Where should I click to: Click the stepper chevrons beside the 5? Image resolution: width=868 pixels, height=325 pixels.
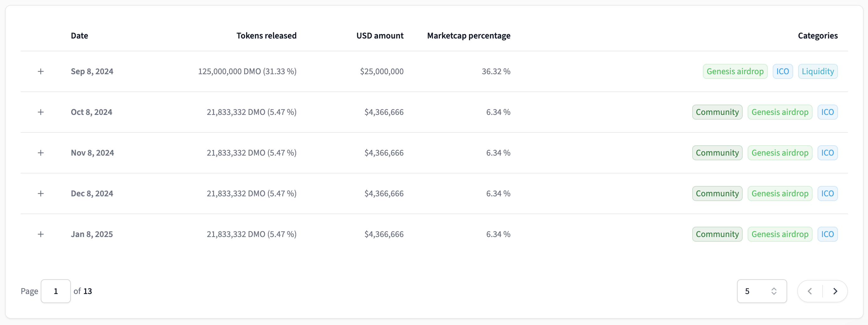pyautogui.click(x=774, y=291)
